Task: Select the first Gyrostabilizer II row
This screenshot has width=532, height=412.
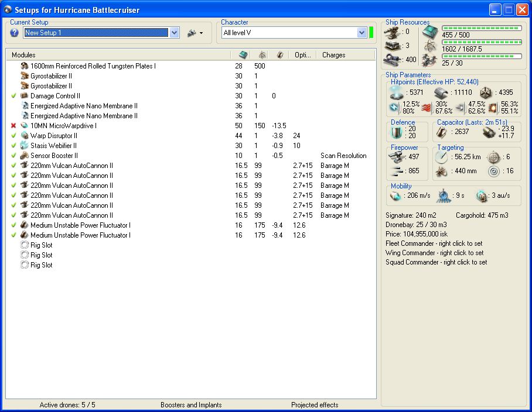Action: tap(191, 76)
